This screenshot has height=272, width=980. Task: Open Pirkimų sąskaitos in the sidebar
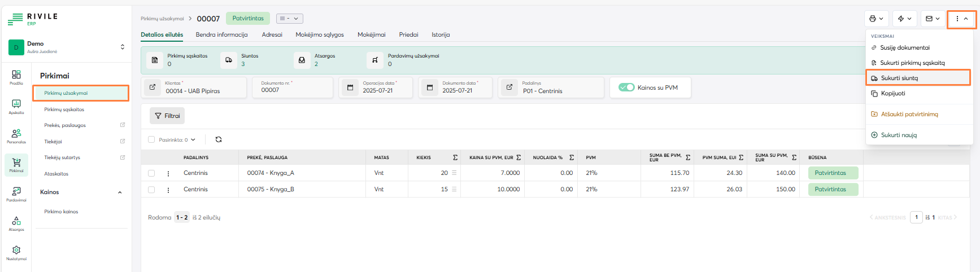[x=64, y=109]
